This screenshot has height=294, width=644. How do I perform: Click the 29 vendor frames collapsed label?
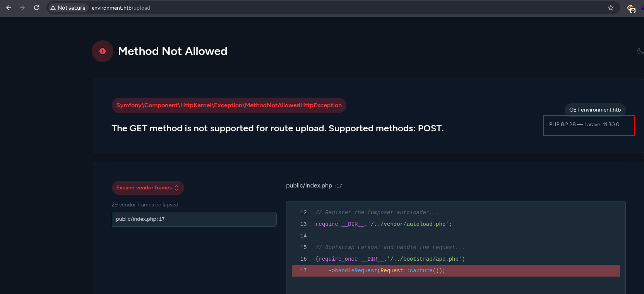point(145,205)
